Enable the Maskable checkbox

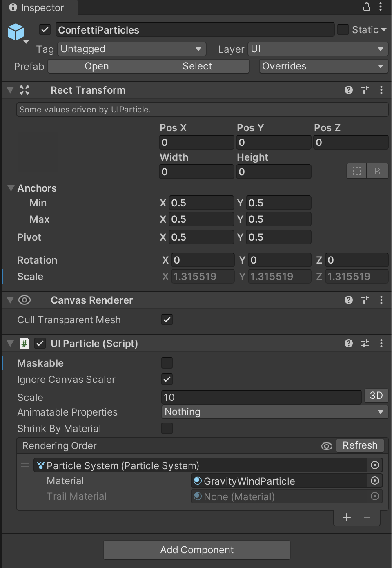(167, 362)
